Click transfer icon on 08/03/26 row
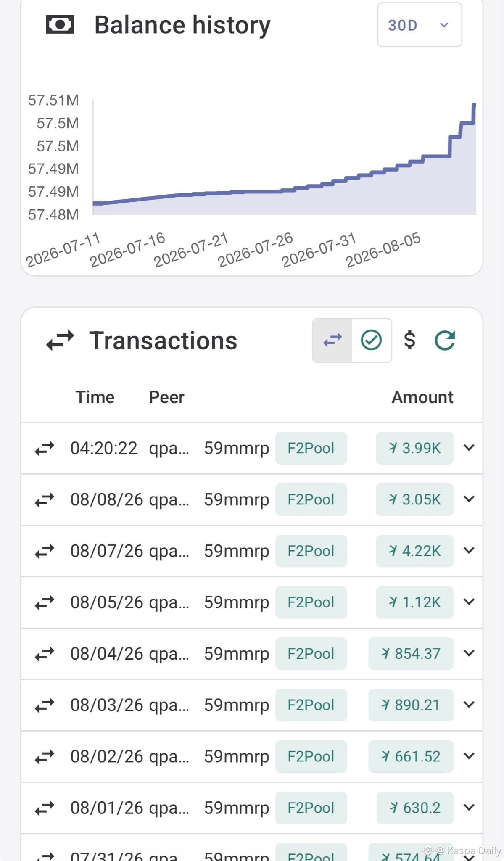 click(45, 705)
